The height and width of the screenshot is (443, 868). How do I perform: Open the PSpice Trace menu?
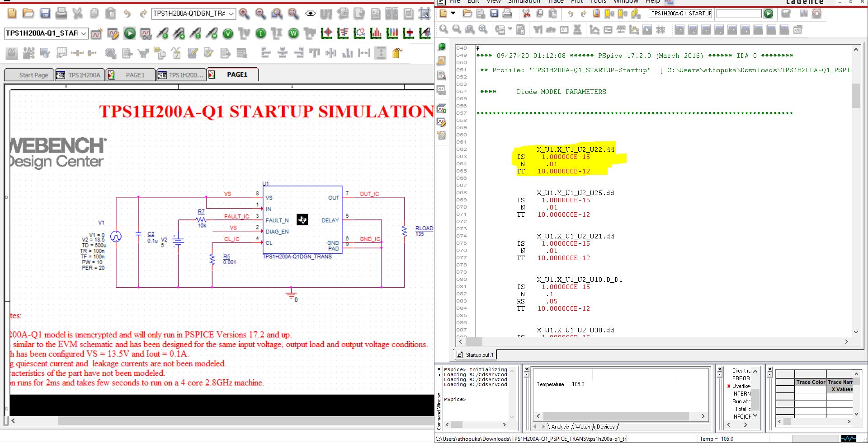(556, 1)
